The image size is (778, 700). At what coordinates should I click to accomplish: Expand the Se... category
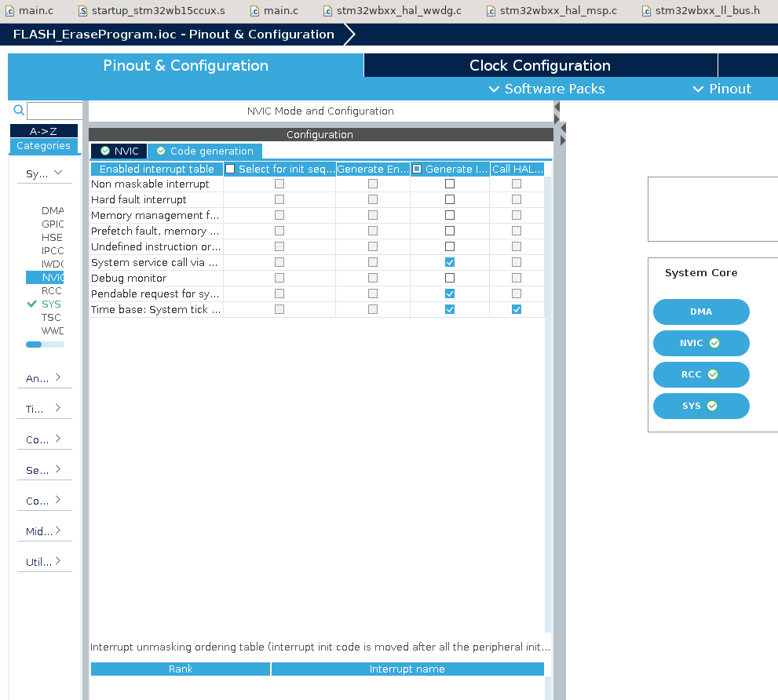(x=44, y=470)
